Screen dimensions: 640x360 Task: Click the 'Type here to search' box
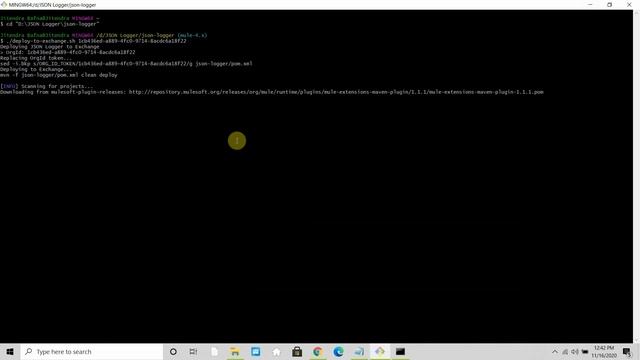click(x=92, y=351)
